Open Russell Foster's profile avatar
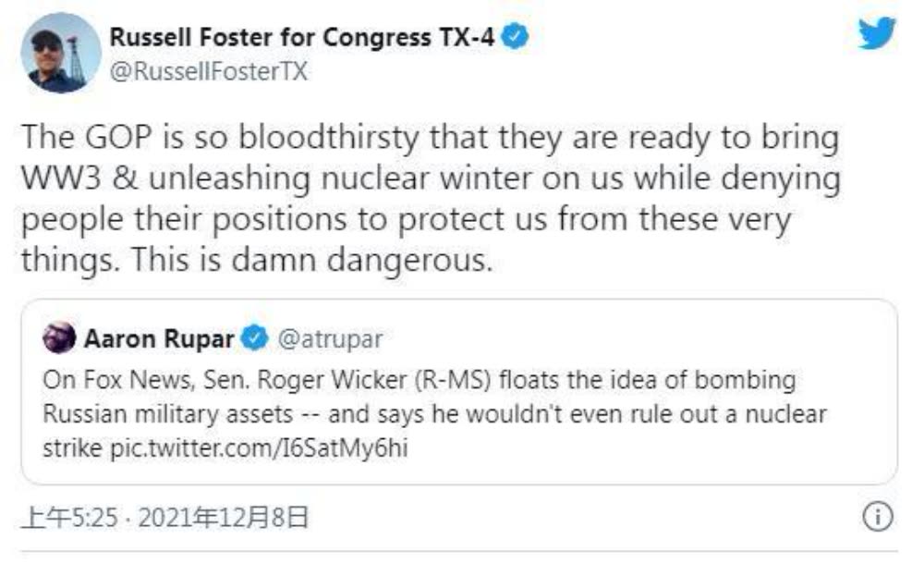The height and width of the screenshot is (564, 924). point(61,53)
